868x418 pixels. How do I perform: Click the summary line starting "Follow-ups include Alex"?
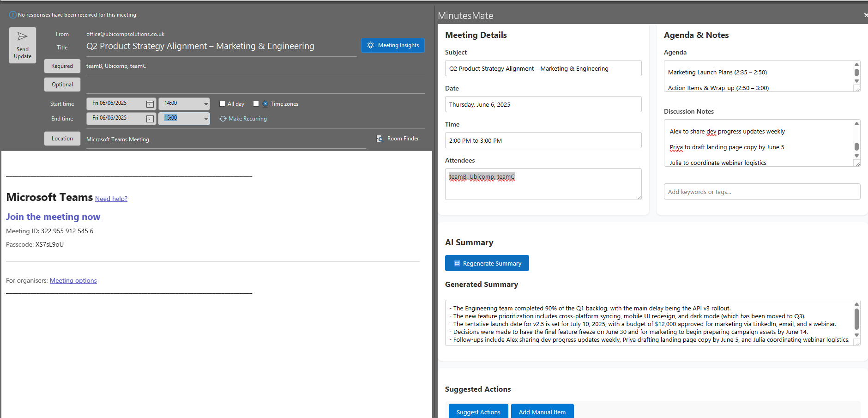pyautogui.click(x=649, y=340)
